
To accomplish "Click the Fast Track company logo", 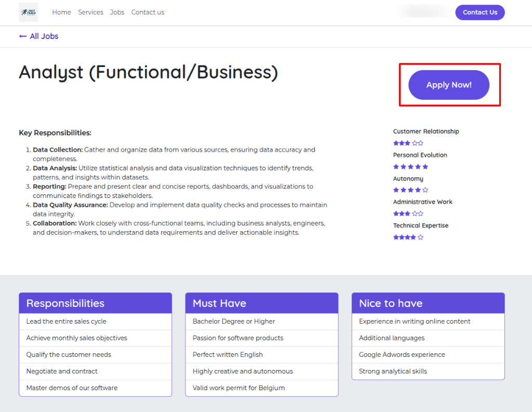I will coord(28,12).
